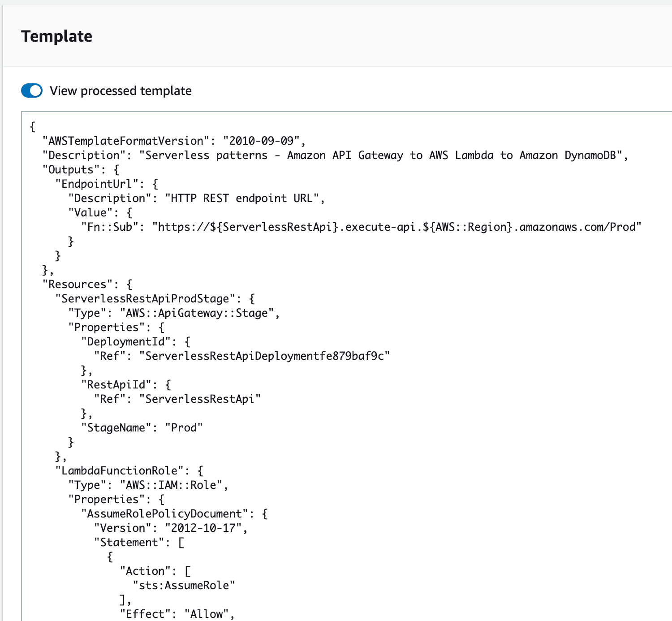Click the "EndpointUrl" key line
This screenshot has width=672, height=621.
point(97,184)
